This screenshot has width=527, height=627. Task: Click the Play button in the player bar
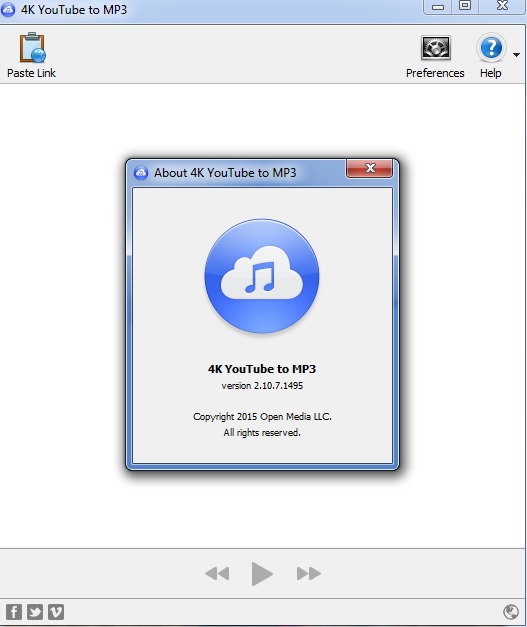(262, 574)
